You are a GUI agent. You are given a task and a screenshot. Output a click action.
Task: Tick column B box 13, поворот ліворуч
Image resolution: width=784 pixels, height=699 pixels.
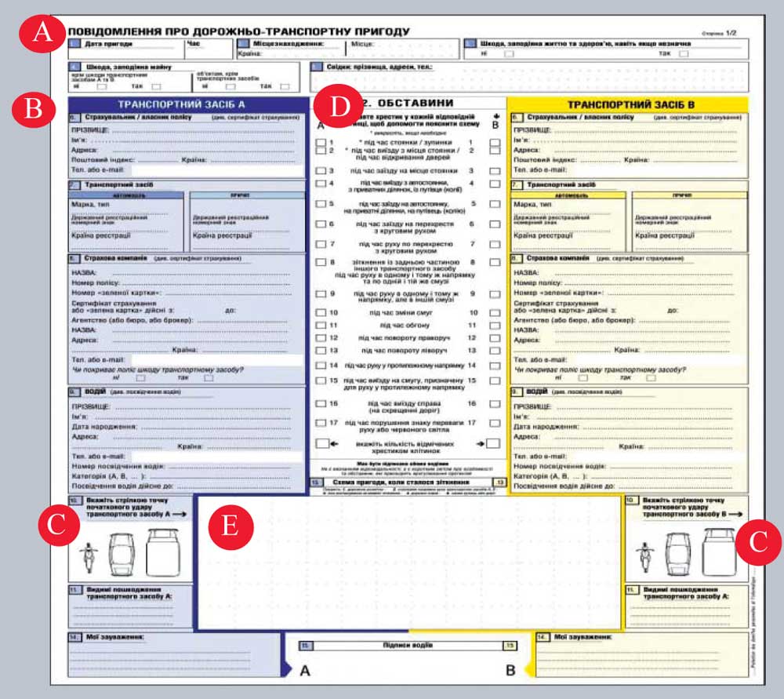click(x=495, y=351)
